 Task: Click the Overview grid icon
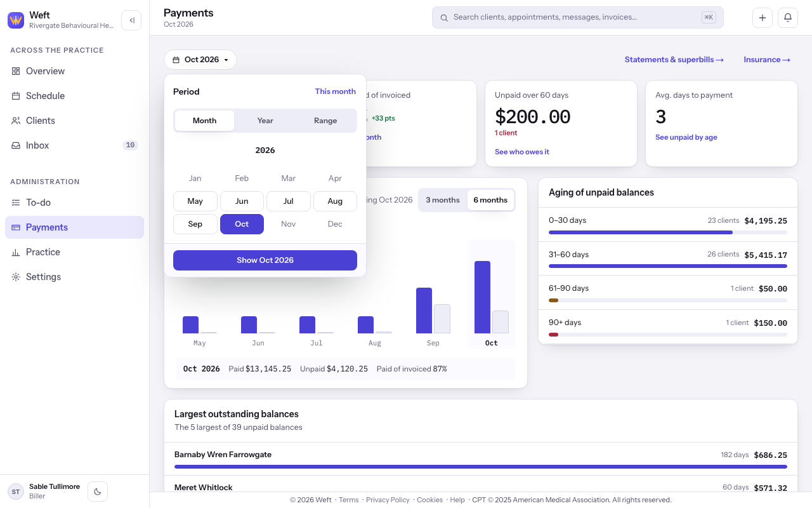coord(16,71)
